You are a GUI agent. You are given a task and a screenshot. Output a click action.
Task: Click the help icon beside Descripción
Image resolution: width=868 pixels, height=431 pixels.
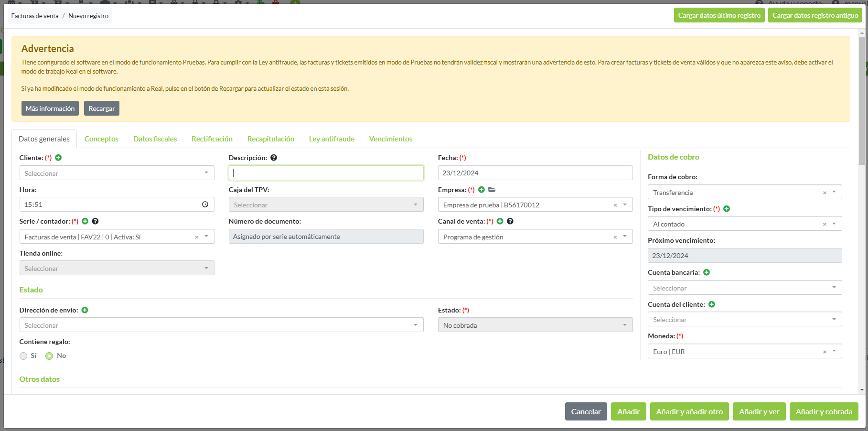[x=274, y=158]
